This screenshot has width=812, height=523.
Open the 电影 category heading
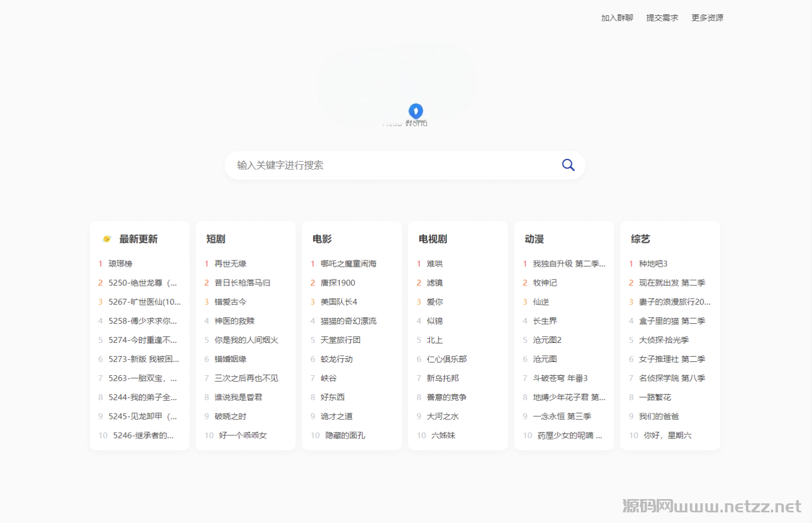[322, 239]
